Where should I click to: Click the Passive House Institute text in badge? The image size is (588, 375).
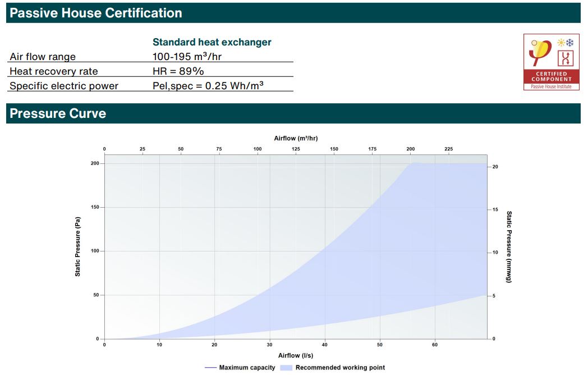(552, 86)
